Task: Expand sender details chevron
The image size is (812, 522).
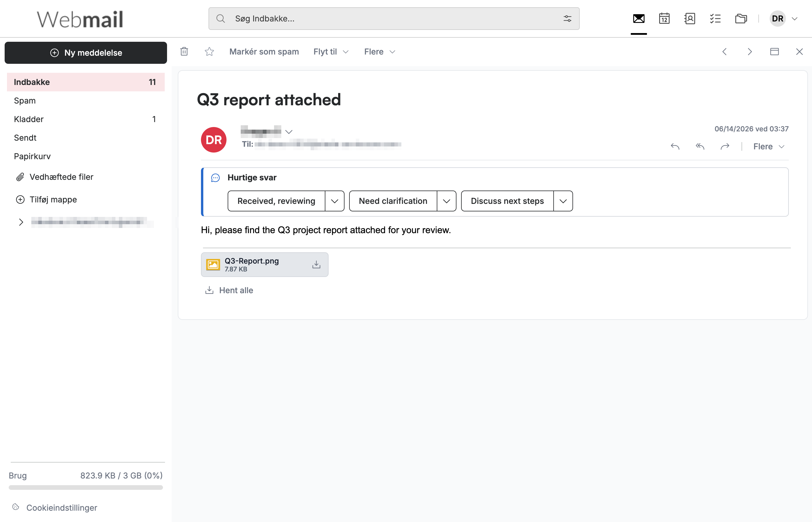Action: click(289, 132)
